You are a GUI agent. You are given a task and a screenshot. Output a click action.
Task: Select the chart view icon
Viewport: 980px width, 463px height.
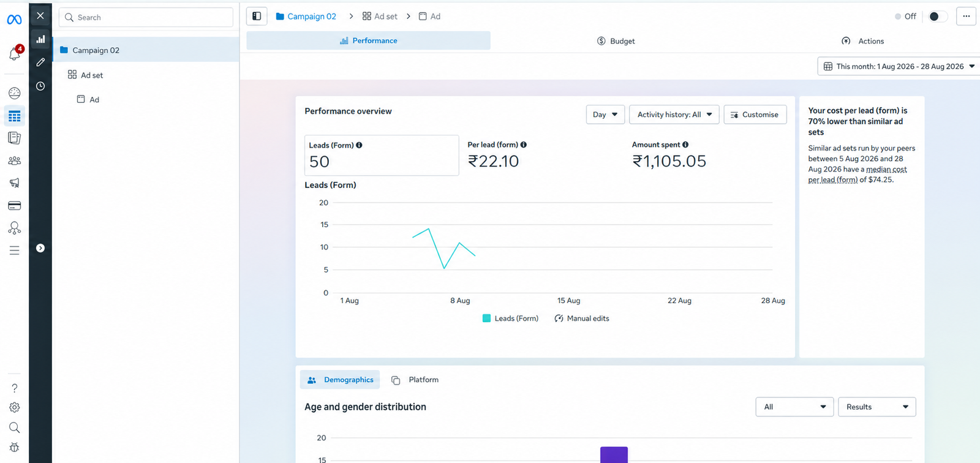pyautogui.click(x=40, y=39)
